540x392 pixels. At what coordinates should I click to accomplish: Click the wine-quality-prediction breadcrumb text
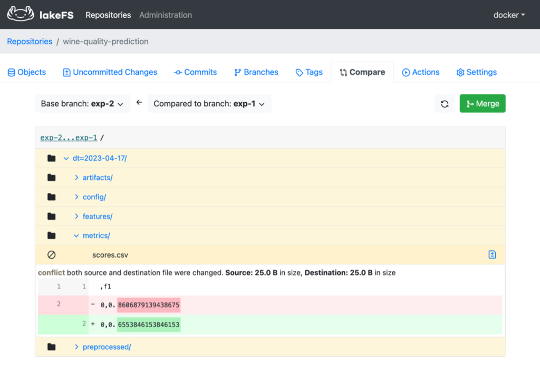105,41
